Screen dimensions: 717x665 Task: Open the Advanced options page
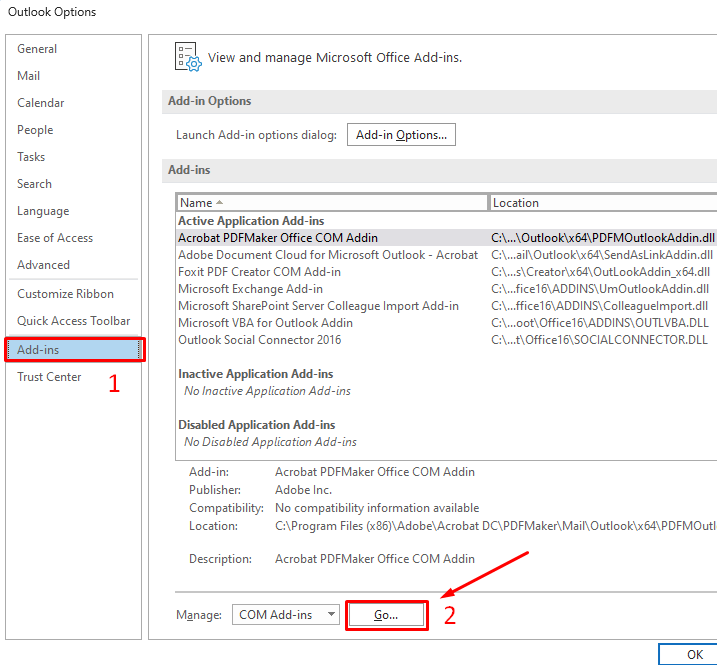click(x=43, y=265)
